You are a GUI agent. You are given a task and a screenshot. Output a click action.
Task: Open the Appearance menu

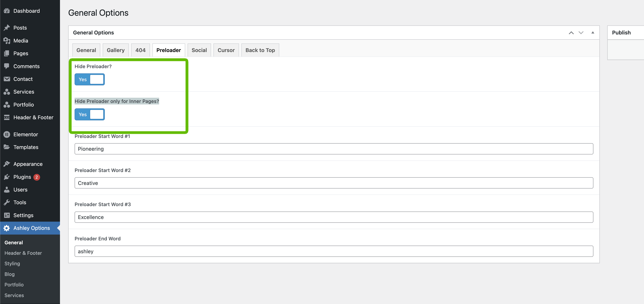pos(28,164)
